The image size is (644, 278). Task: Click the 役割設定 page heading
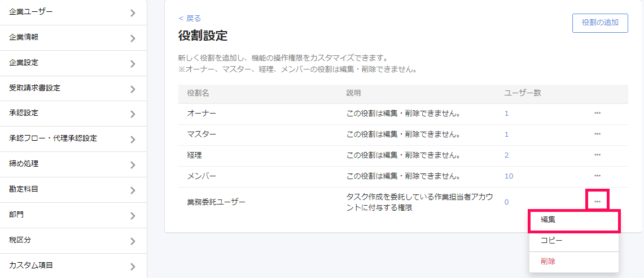[203, 36]
